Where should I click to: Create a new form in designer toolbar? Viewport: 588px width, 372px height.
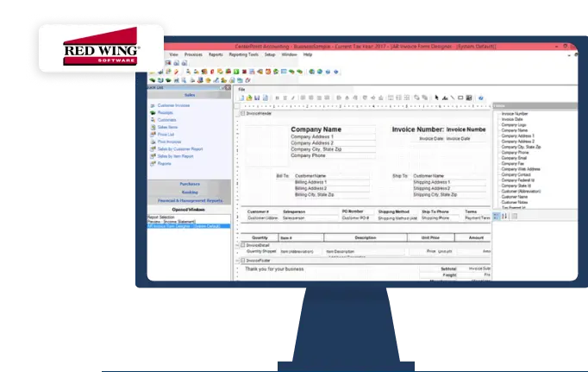tap(241, 98)
